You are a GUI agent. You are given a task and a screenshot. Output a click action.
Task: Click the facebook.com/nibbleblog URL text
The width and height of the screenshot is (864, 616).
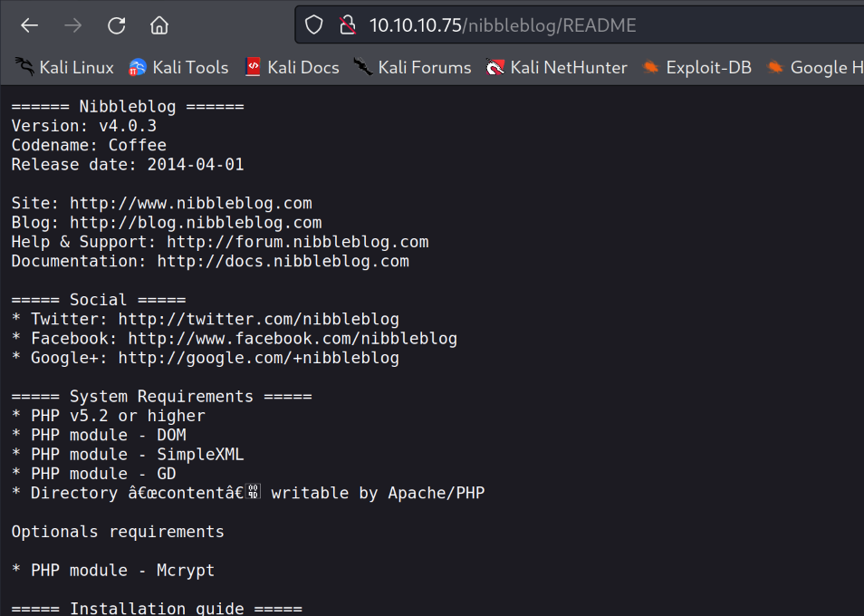(293, 339)
